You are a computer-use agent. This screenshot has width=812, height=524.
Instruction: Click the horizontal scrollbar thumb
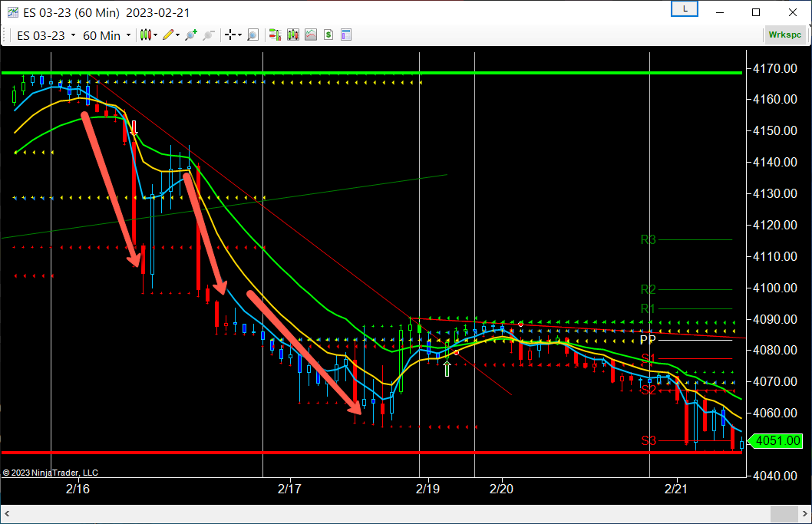(x=784, y=514)
